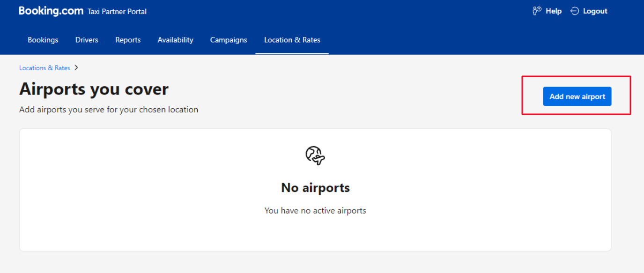Click the Logout text link
This screenshot has width=644, height=273.
click(595, 11)
